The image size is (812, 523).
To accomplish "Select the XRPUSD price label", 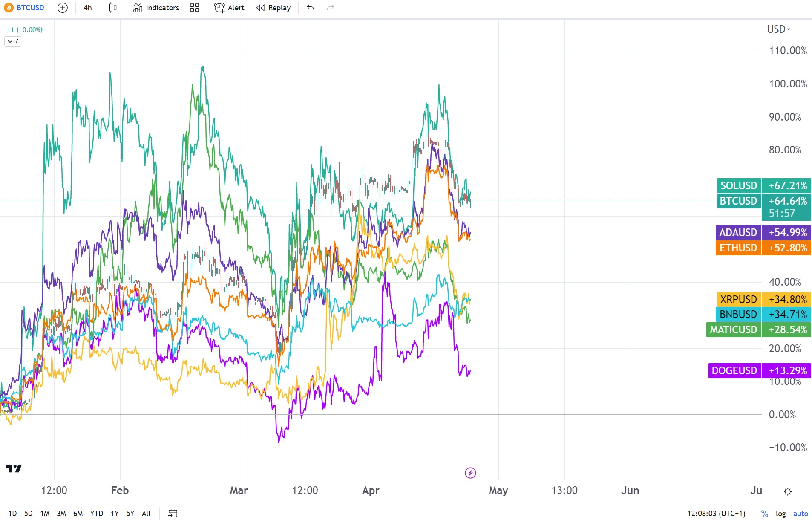I will (739, 299).
